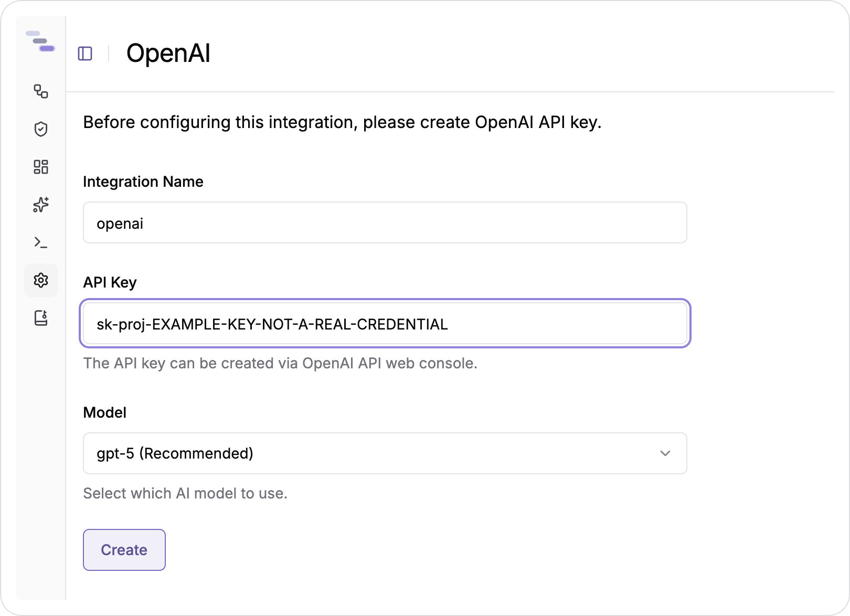
Task: Click the Integration Name field with openai
Action: pos(385,222)
